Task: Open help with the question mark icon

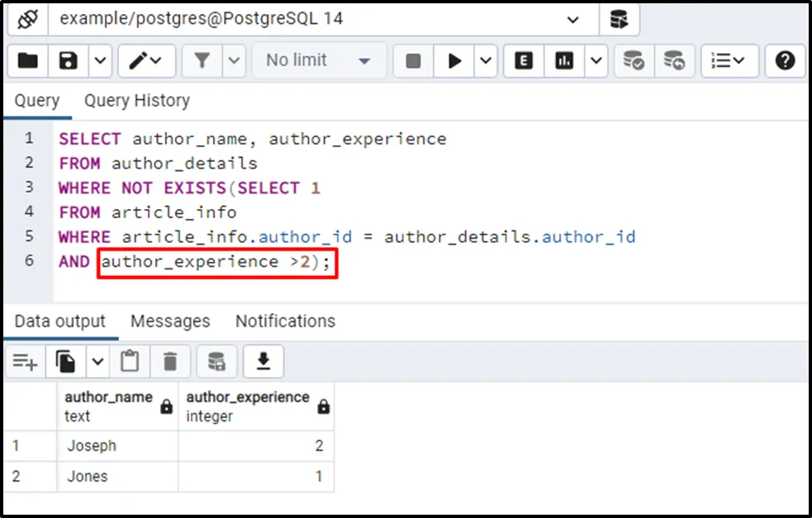Action: (x=785, y=60)
